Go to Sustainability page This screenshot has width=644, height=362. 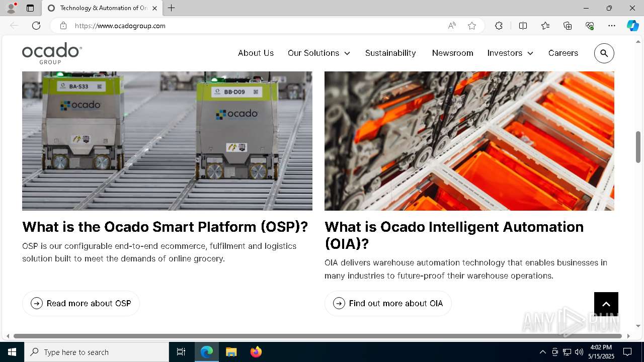[390, 53]
